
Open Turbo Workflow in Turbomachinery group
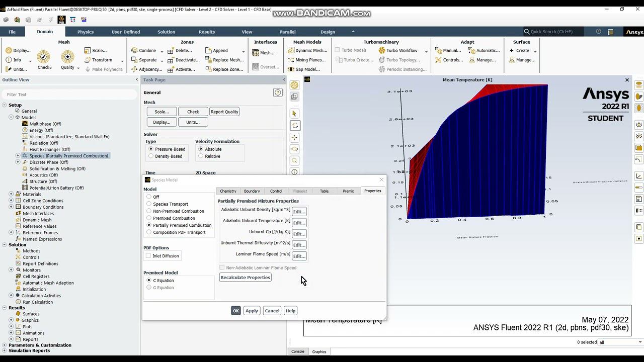pyautogui.click(x=398, y=50)
